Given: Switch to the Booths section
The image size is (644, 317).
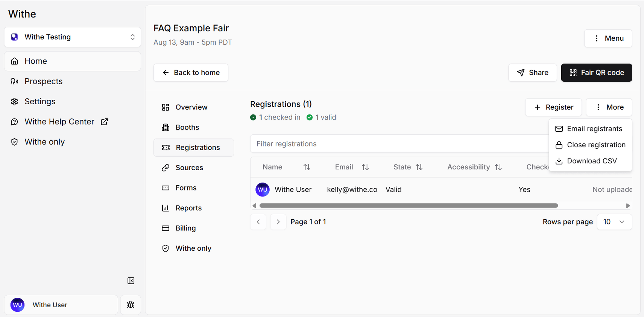Looking at the screenshot, I should pyautogui.click(x=194, y=128).
